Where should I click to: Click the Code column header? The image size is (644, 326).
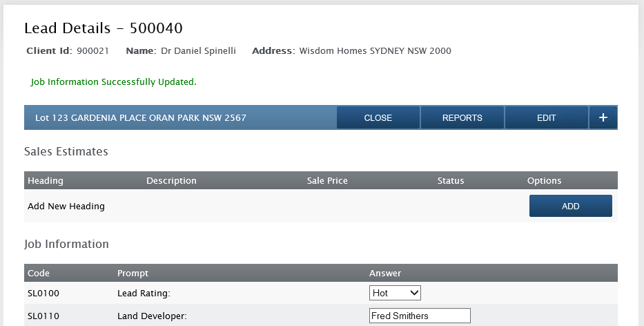click(39, 273)
